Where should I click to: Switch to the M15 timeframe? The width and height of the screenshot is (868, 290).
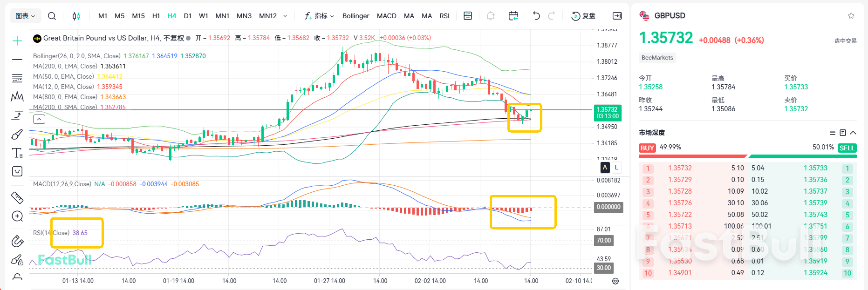(138, 16)
